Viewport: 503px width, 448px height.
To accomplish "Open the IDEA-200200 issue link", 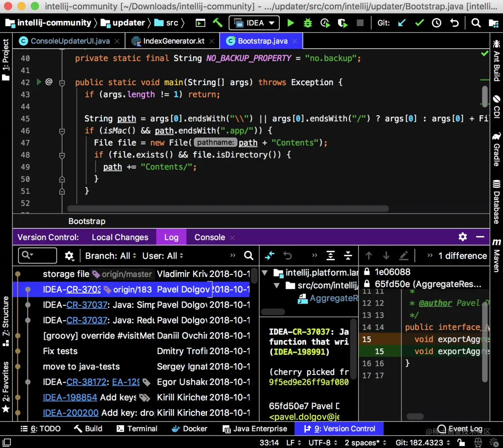I will (71, 413).
